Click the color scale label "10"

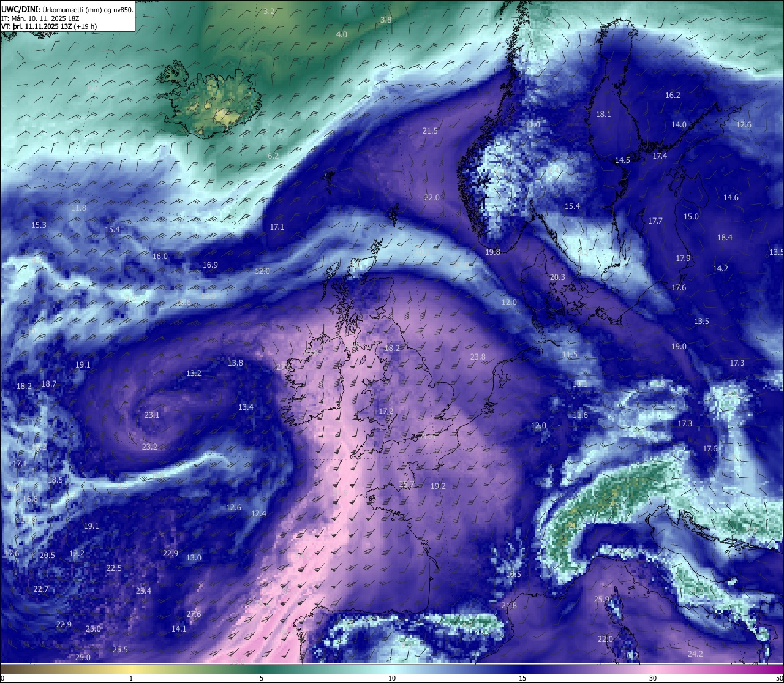pos(392,678)
